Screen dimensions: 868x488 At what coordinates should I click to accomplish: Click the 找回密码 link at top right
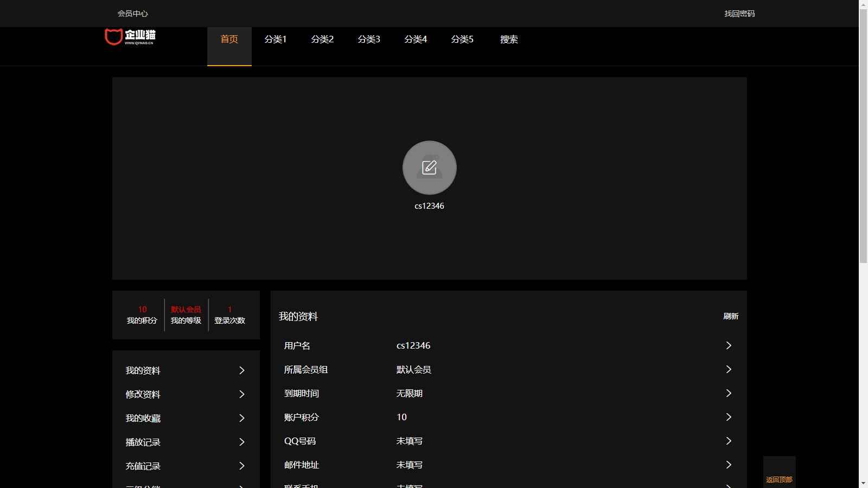point(739,14)
